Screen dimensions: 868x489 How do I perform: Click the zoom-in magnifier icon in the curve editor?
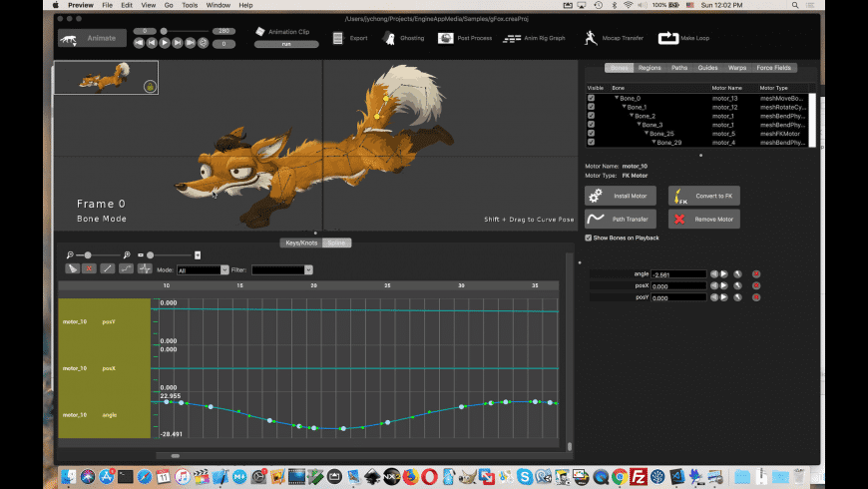tap(127, 254)
